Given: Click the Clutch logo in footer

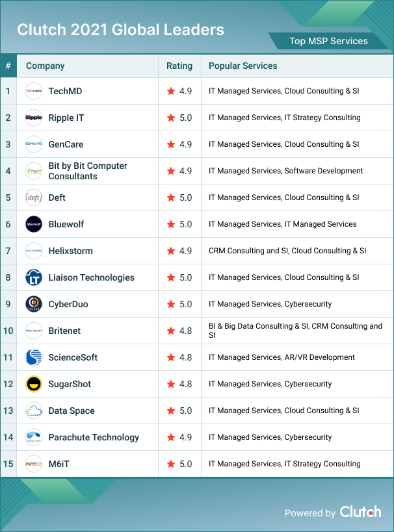Looking at the screenshot, I should 360,512.
